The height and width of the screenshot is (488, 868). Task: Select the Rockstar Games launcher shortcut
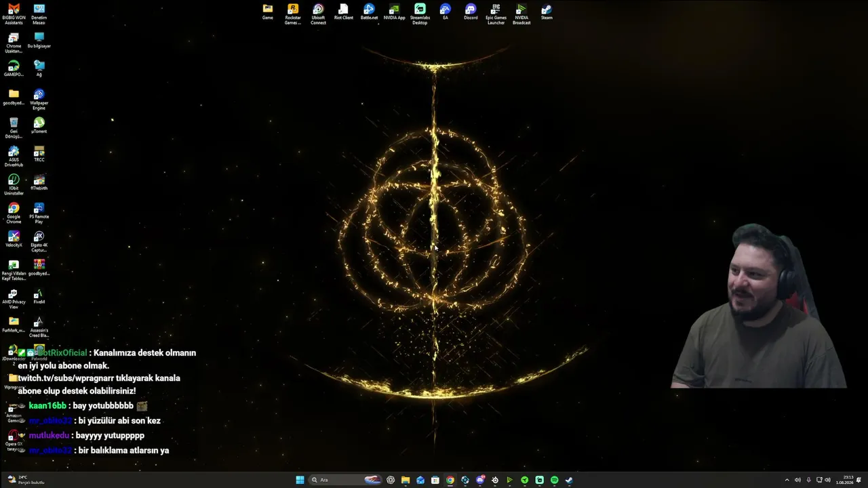(293, 14)
